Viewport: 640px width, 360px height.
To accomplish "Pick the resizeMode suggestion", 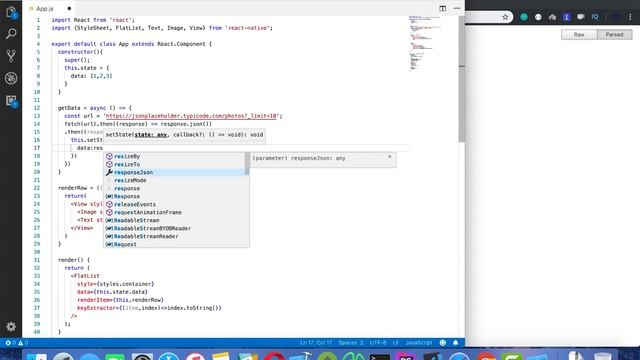I will (174, 180).
